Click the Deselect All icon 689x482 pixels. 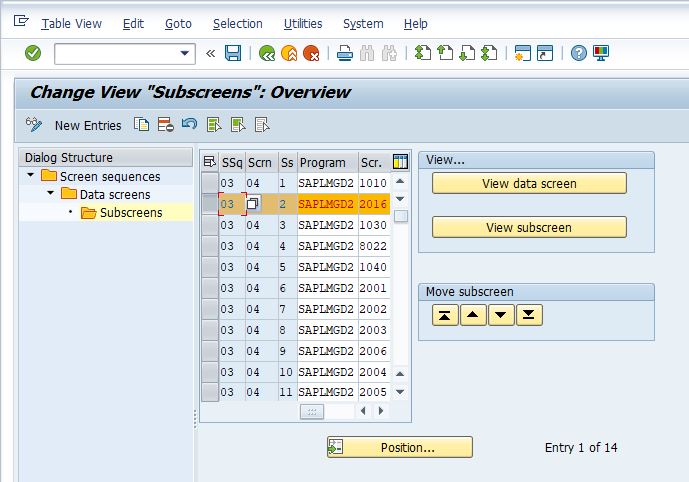(x=262, y=125)
